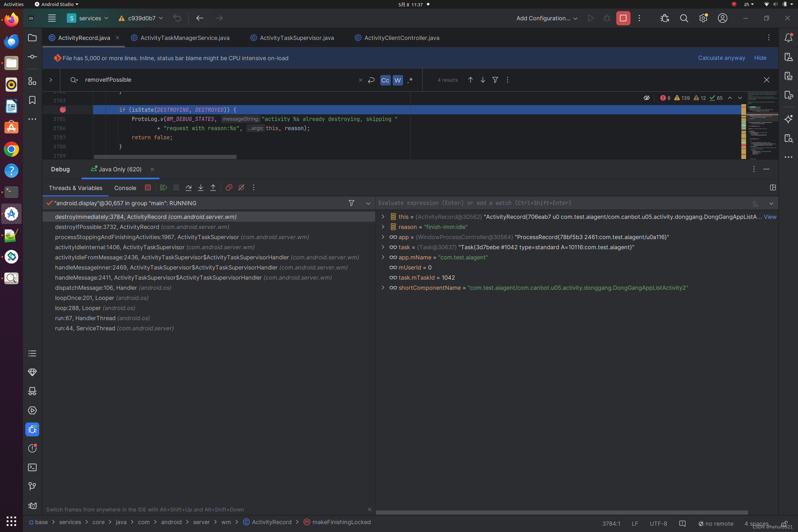The image size is (798, 532).
Task: Toggle inspections highlighting eye icon
Action: [647, 98]
